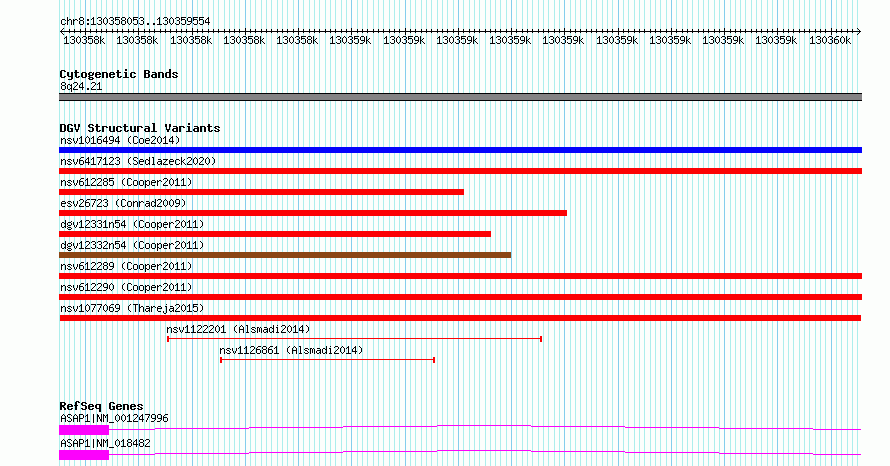The height and width of the screenshot is (466, 890).
Task: Select the brown dgv12332n54 variant bar
Action: (285, 255)
